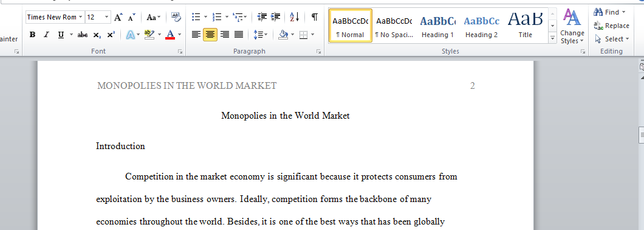Align text to the left
Image resolution: width=644 pixels, height=230 pixels.
pos(196,35)
